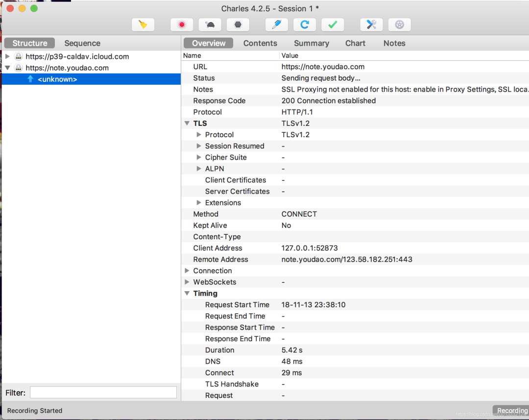
Task: Open the Chart tab
Action: pos(355,43)
